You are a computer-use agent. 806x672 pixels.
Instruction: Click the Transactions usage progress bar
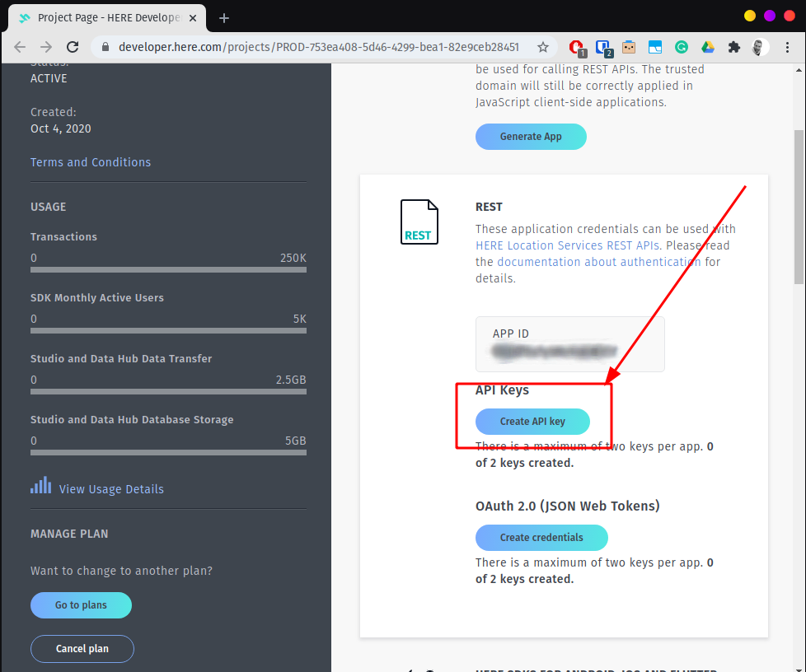(168, 270)
